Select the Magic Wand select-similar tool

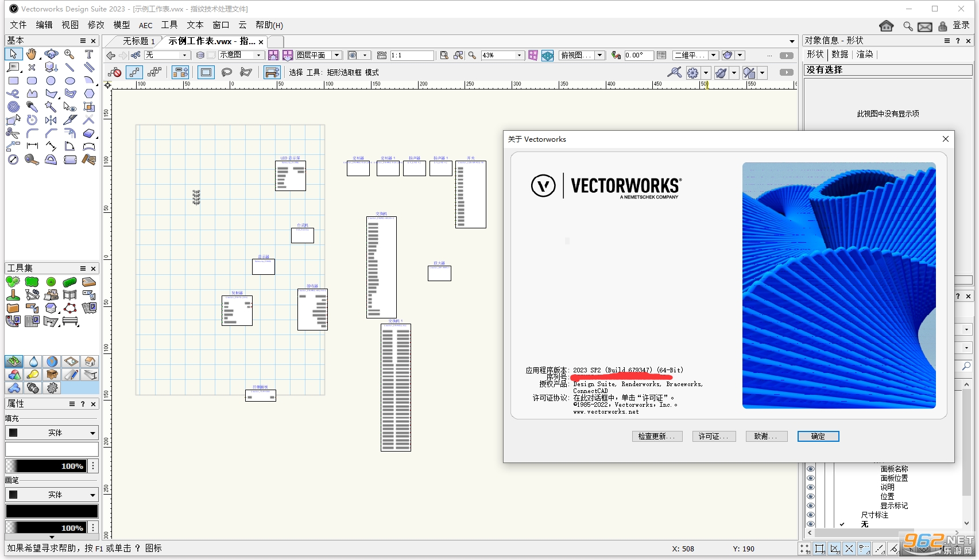(51, 107)
